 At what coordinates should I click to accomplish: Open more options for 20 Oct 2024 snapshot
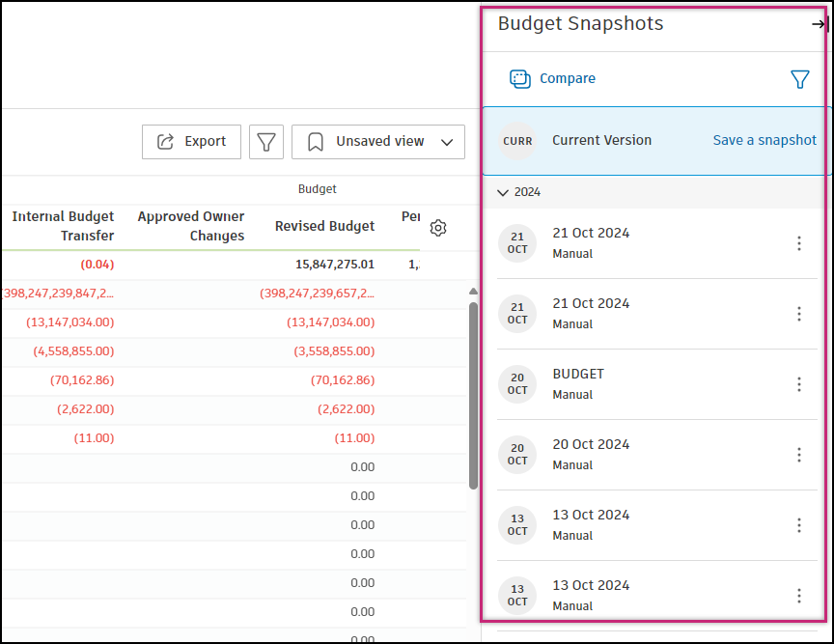click(798, 455)
